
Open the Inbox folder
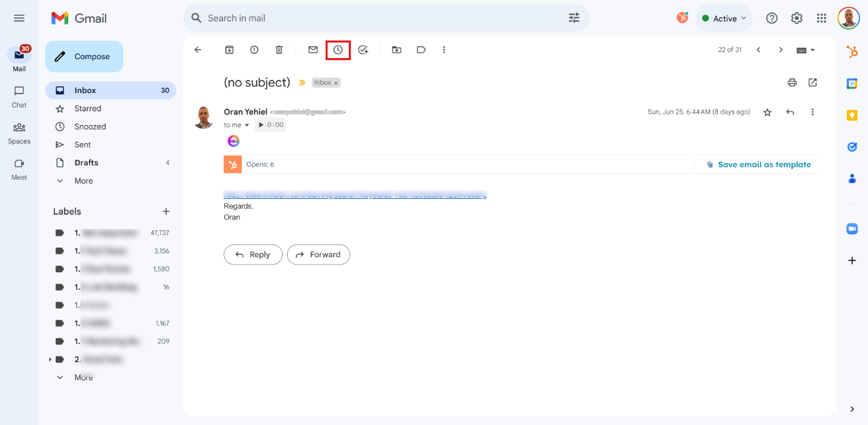pos(111,91)
